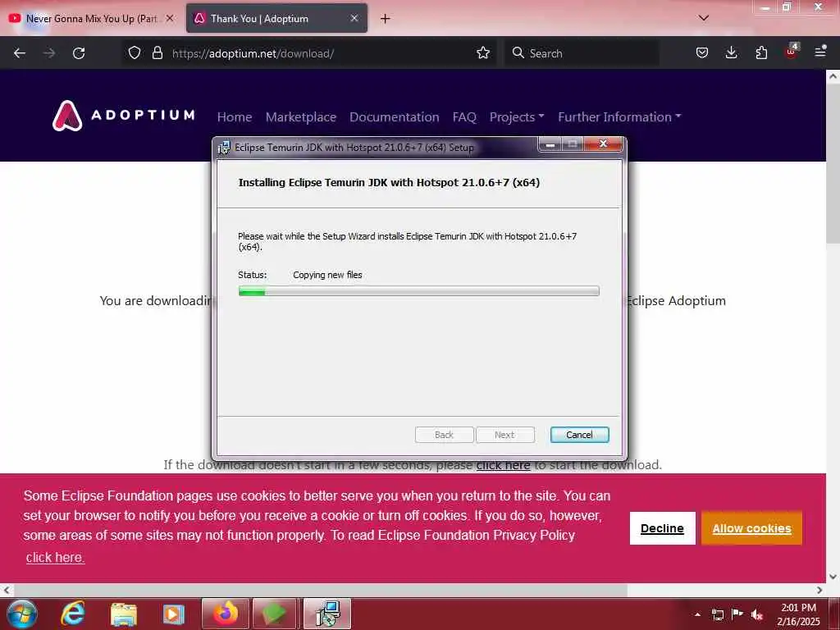Decline the cookies

[662, 528]
